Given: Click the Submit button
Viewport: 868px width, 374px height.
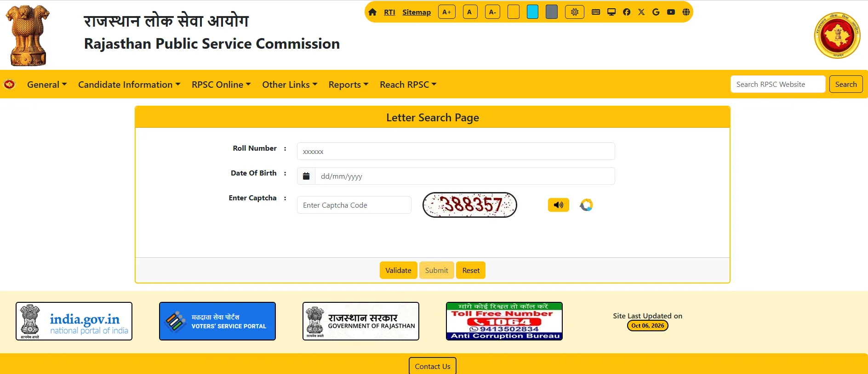Looking at the screenshot, I should 437,270.
